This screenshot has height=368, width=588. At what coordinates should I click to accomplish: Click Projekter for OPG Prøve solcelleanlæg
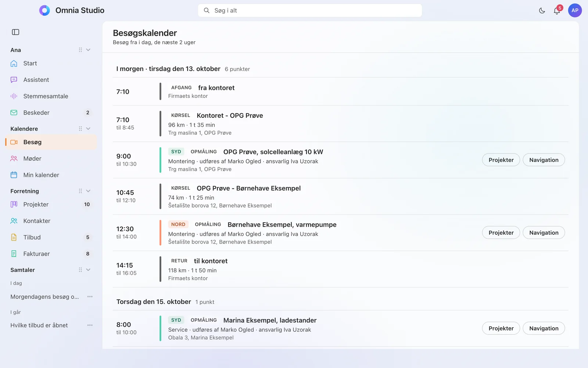coord(501,160)
